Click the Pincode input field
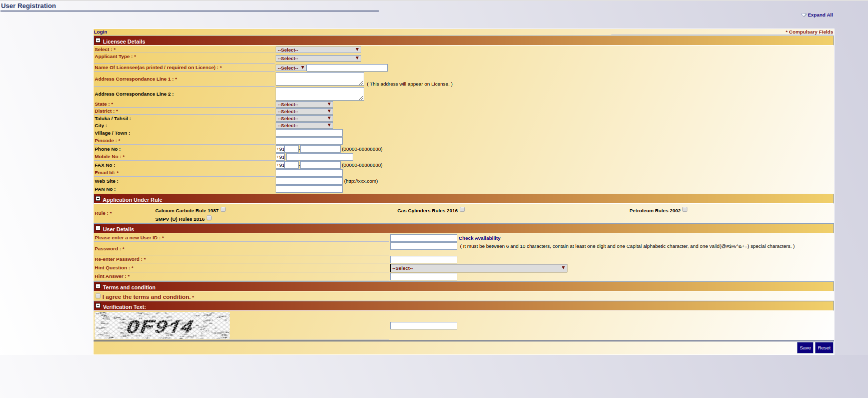 pyautogui.click(x=309, y=141)
